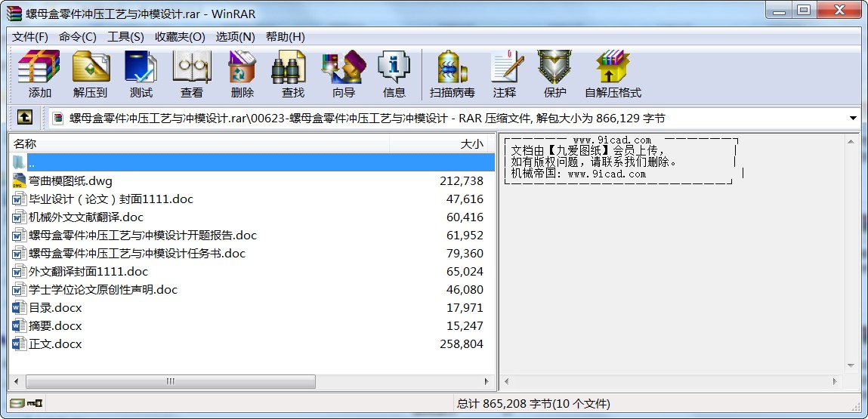Click comment panel scroll down arrow
Viewport: 868px width, 419px height.
click(x=851, y=366)
